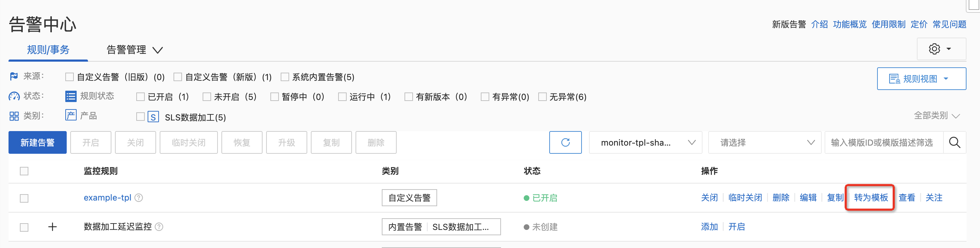
Task: Click the 复制 toolbar button
Action: (331, 142)
